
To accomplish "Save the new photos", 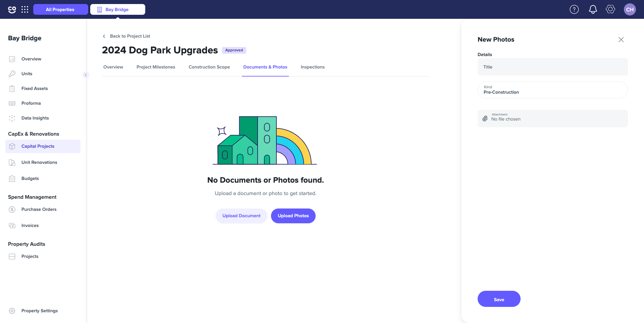I will click(x=499, y=299).
